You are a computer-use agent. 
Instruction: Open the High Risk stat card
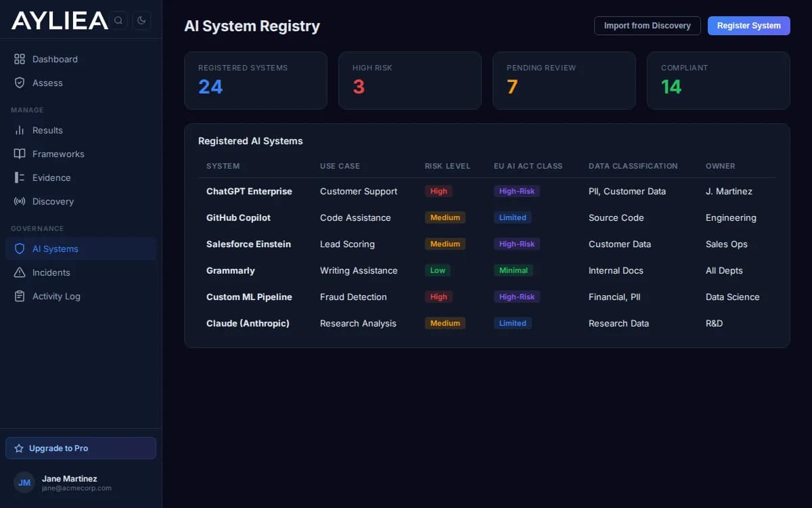click(409, 80)
